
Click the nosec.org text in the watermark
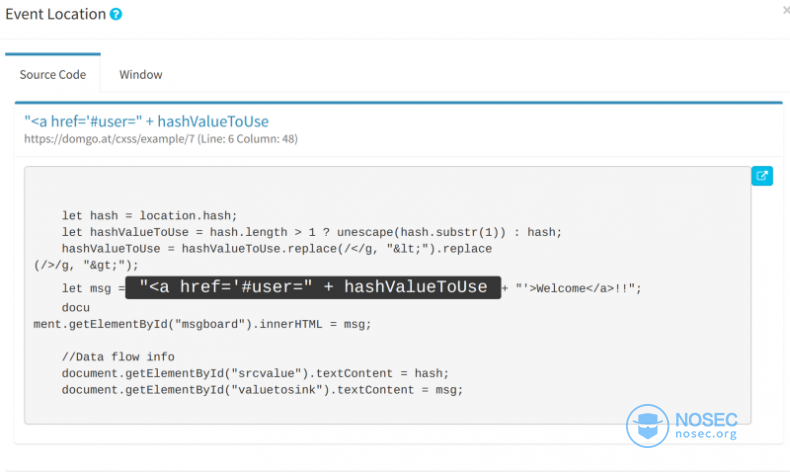pos(706,434)
